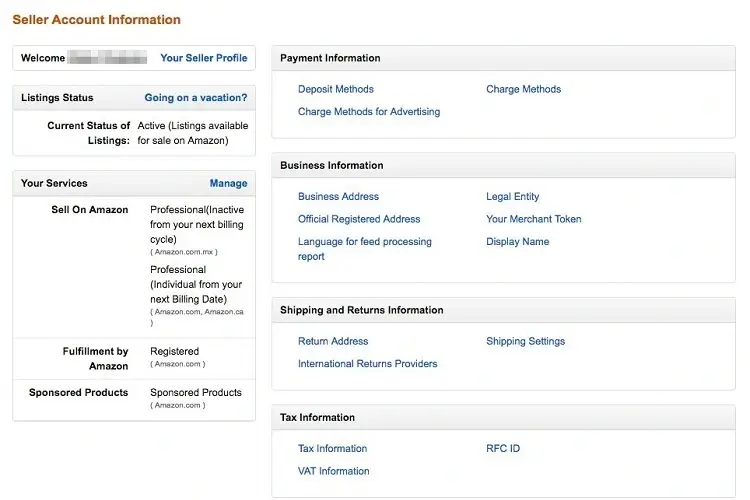Open RFC ID link

503,448
